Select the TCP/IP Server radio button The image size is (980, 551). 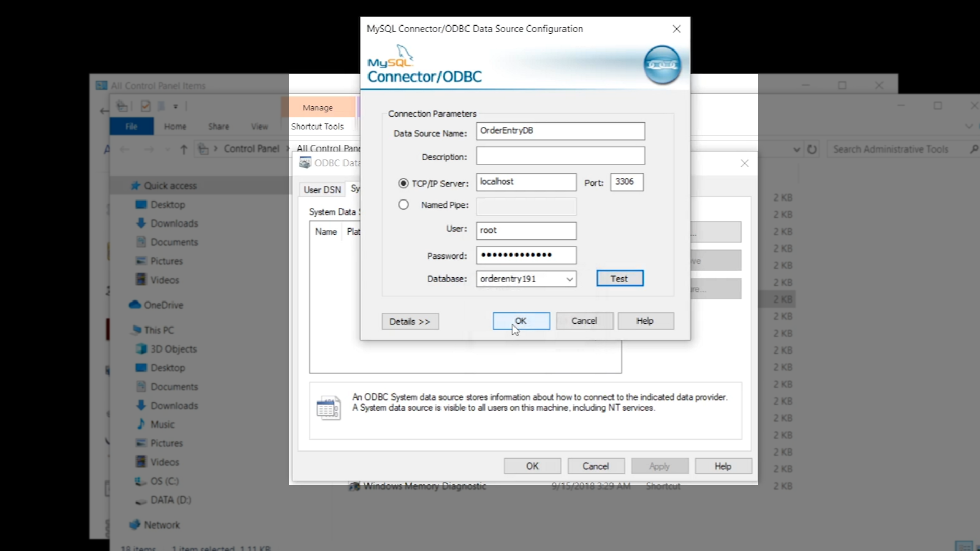(403, 183)
